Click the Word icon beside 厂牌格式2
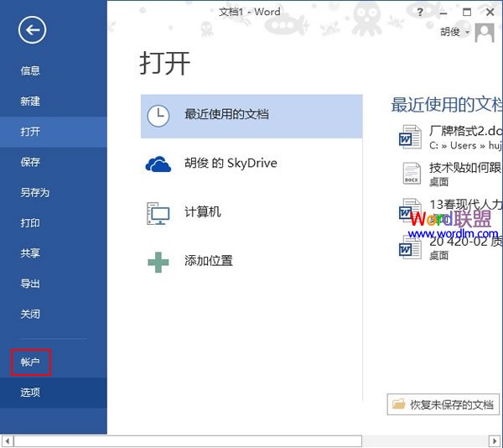 tap(410, 137)
